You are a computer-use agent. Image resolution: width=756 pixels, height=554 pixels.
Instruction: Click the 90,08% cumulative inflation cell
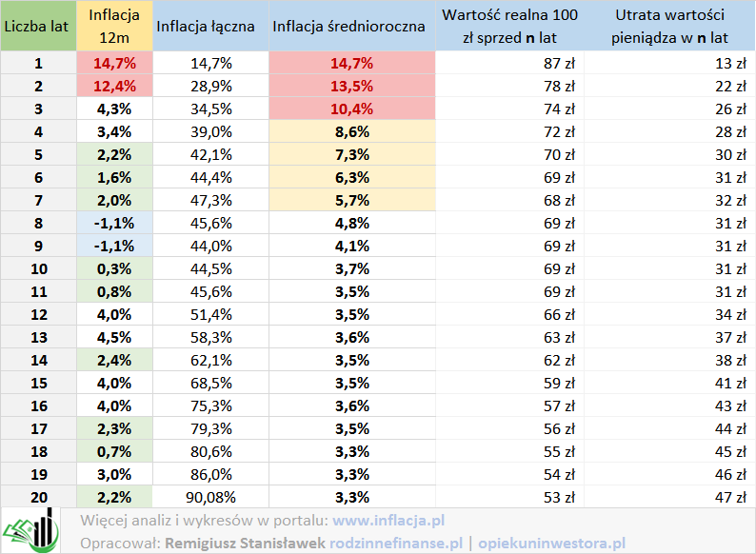206,497
